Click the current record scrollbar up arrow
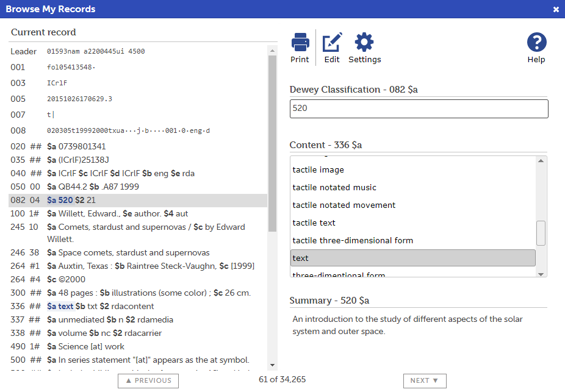The width and height of the screenshot is (565, 392). coord(272,51)
